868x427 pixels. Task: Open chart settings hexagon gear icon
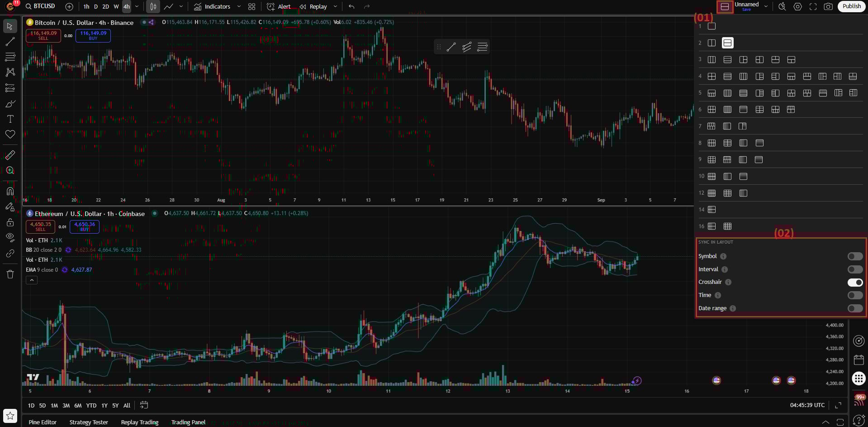798,7
